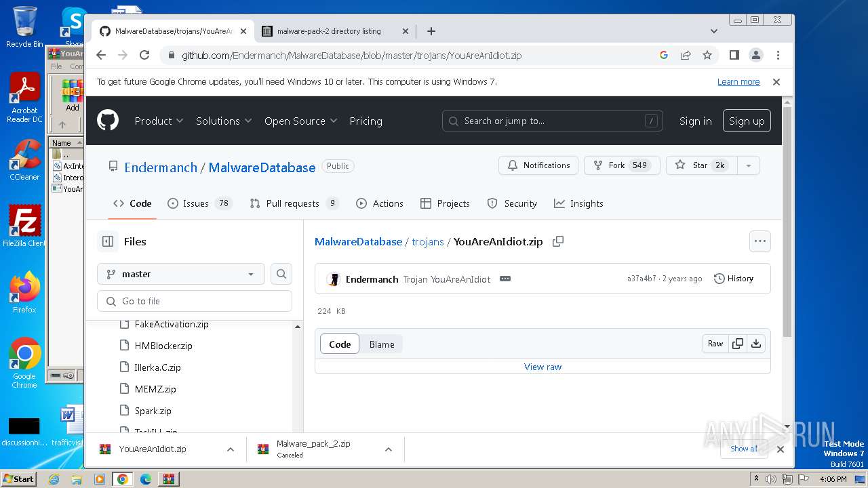868x488 pixels.
Task: Expand commit message ellipsis
Action: (x=505, y=279)
